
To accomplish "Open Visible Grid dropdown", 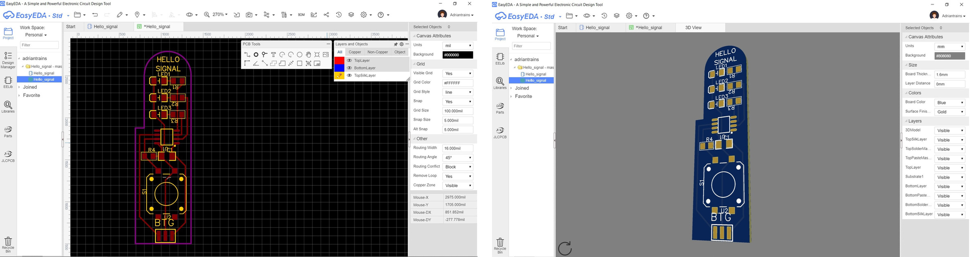I will [458, 74].
